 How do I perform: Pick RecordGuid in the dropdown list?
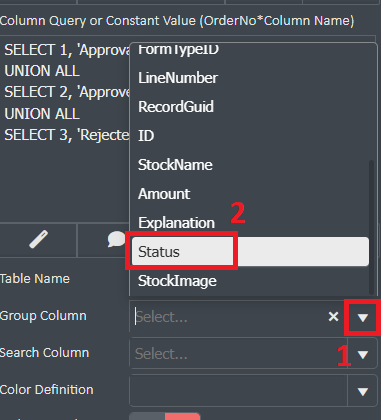[x=250, y=107]
